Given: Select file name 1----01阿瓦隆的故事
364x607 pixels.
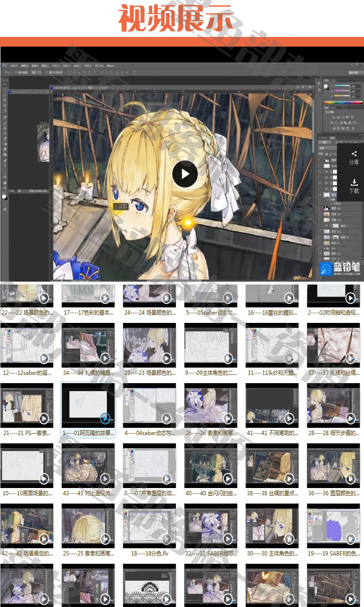Looking at the screenshot, I should point(88,433).
